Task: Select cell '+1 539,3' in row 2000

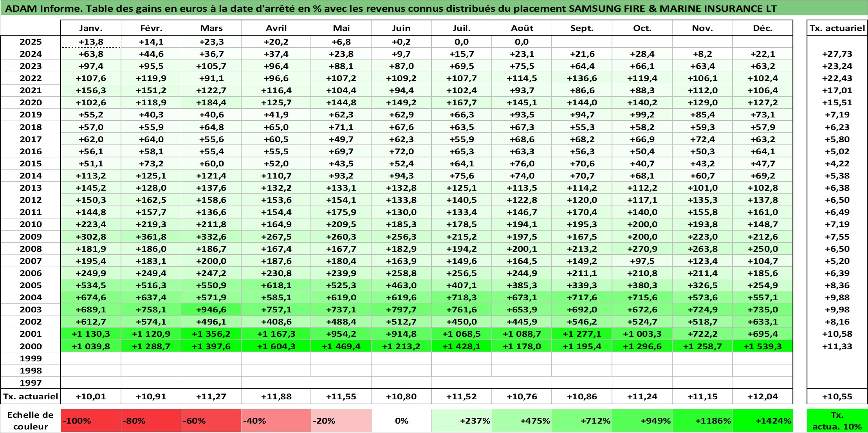Action: (x=763, y=346)
